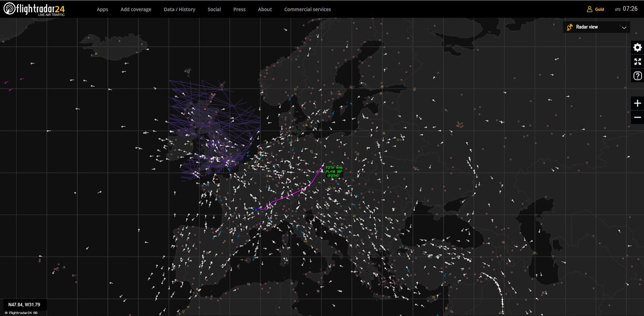The image size is (644, 316).
Task: Click the Flightradar24 logo
Action: (34, 9)
